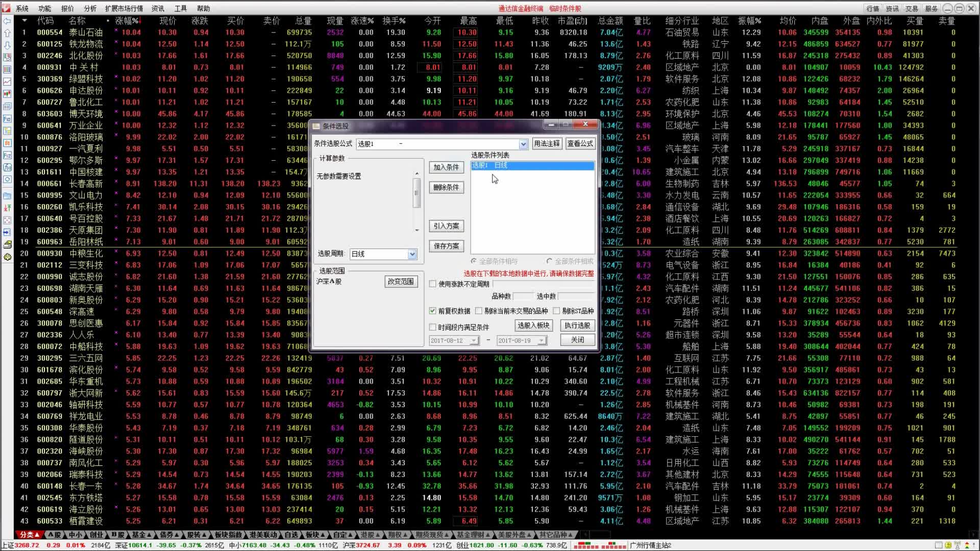Screen dimensions: 980x551
Task: Open the line trend chart sidebar icon
Action: point(7,82)
